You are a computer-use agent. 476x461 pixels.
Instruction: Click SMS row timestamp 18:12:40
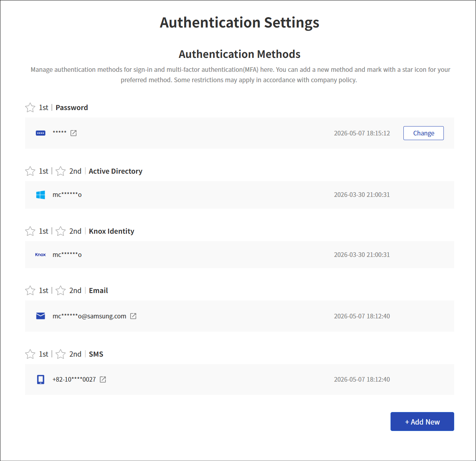tap(362, 380)
